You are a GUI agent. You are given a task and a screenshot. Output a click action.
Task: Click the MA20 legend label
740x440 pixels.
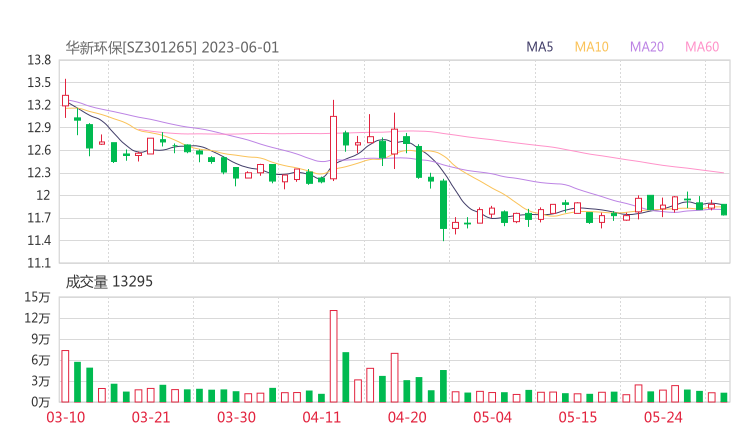pyautogui.click(x=647, y=47)
